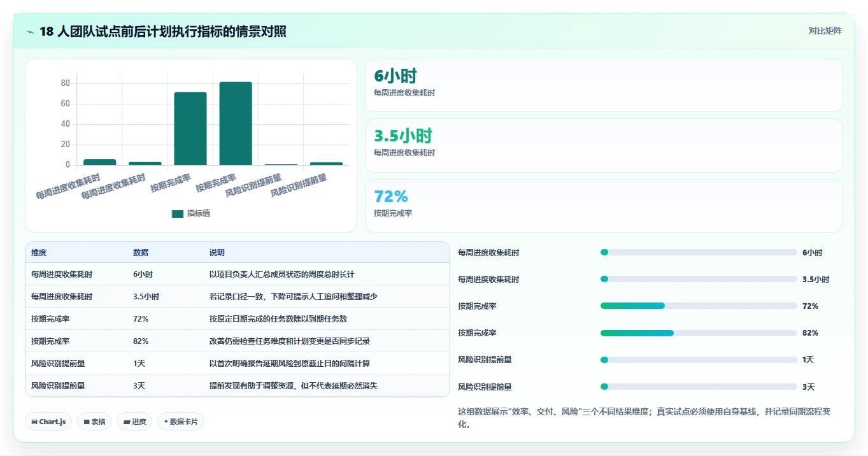Click the description 若记录口径一致，下降可提示人工追问和整理减少
The image size is (868, 456).
pos(294,297)
